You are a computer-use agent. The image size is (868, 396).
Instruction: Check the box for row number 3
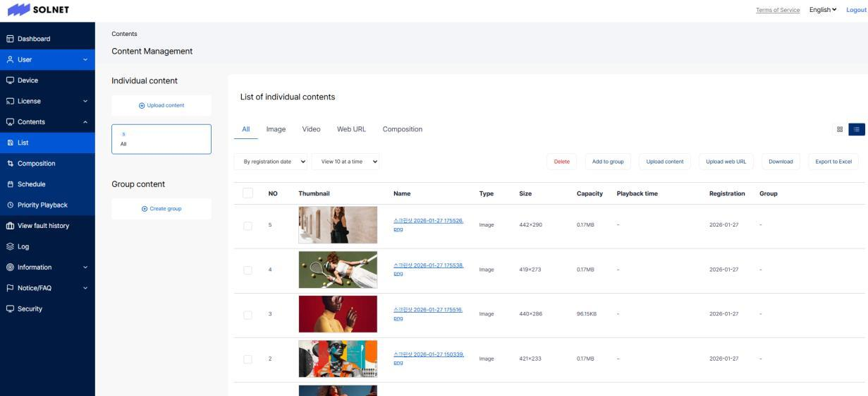pos(247,314)
